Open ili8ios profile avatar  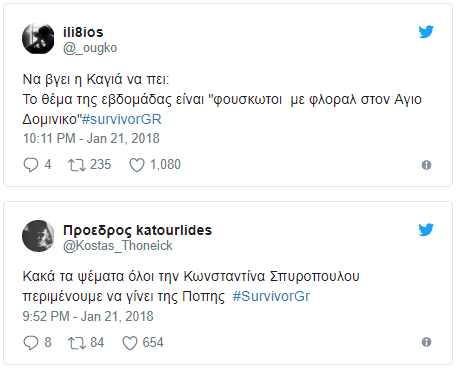(x=38, y=38)
